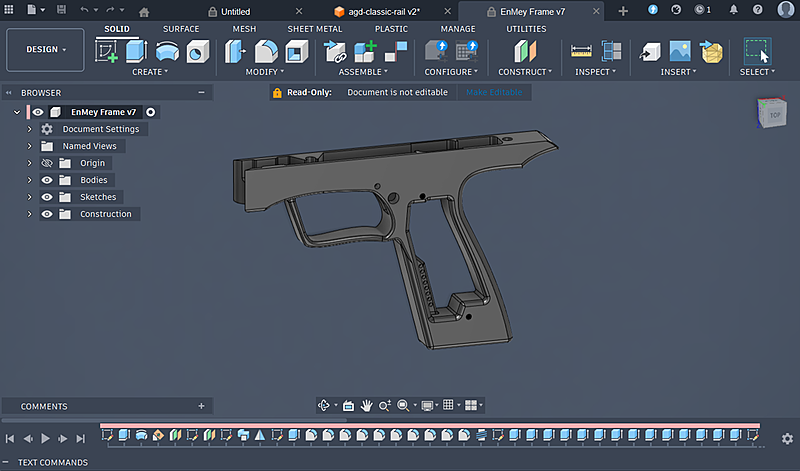
Task: Play the timeline
Action: (45, 438)
